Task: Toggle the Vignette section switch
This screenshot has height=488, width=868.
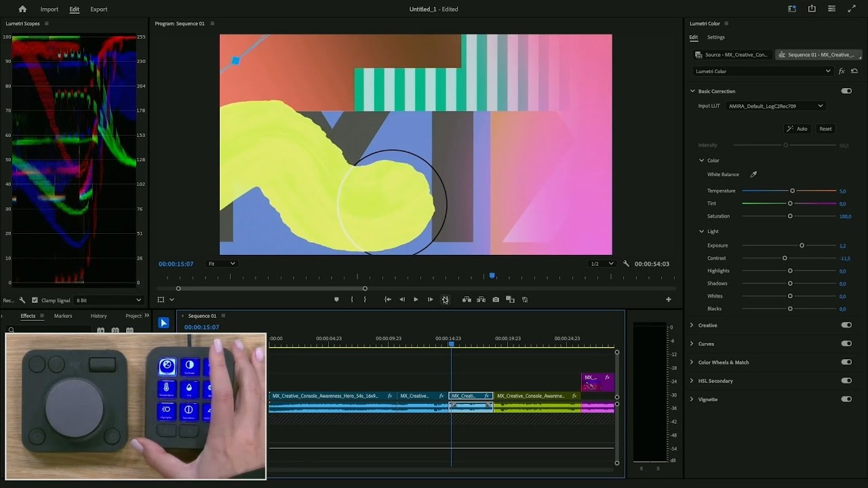Action: tap(846, 399)
